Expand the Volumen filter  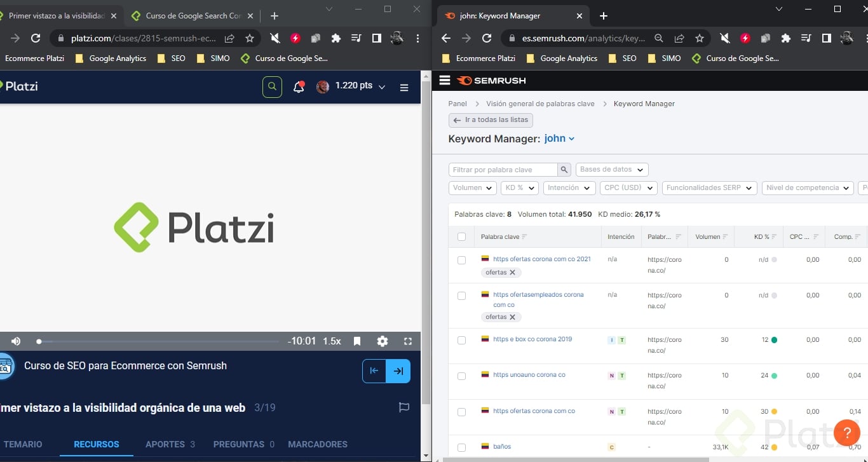tap(472, 188)
